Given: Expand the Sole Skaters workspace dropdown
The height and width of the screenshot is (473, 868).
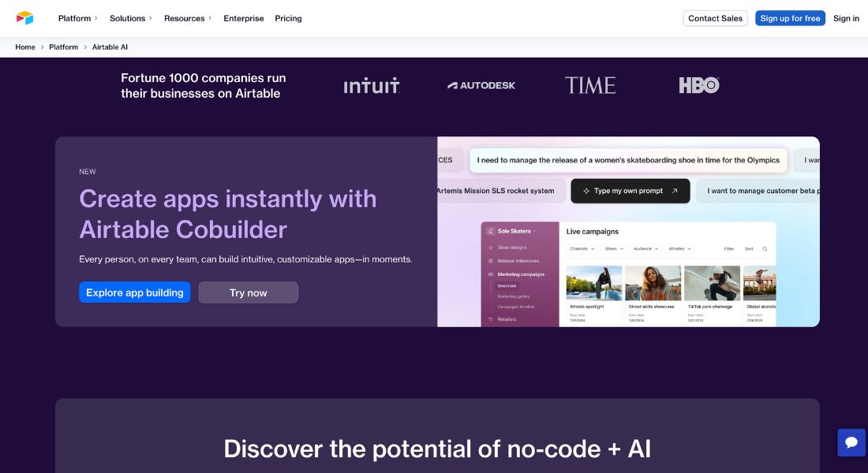Looking at the screenshot, I should click(533, 231).
